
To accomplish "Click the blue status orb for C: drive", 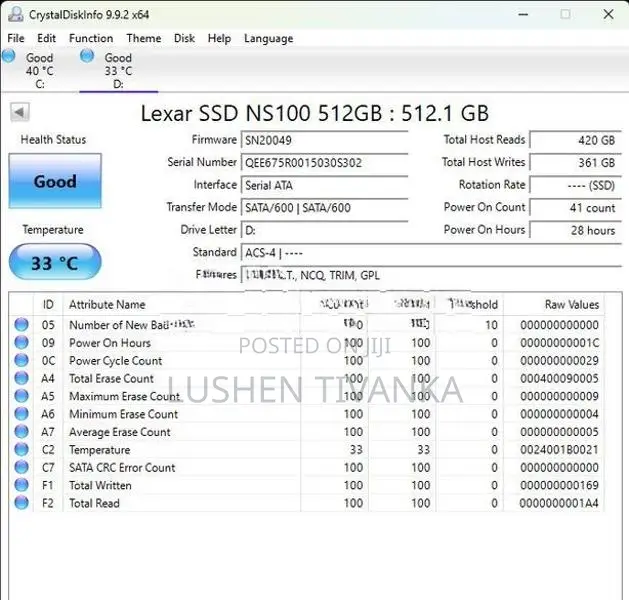I will [8, 56].
